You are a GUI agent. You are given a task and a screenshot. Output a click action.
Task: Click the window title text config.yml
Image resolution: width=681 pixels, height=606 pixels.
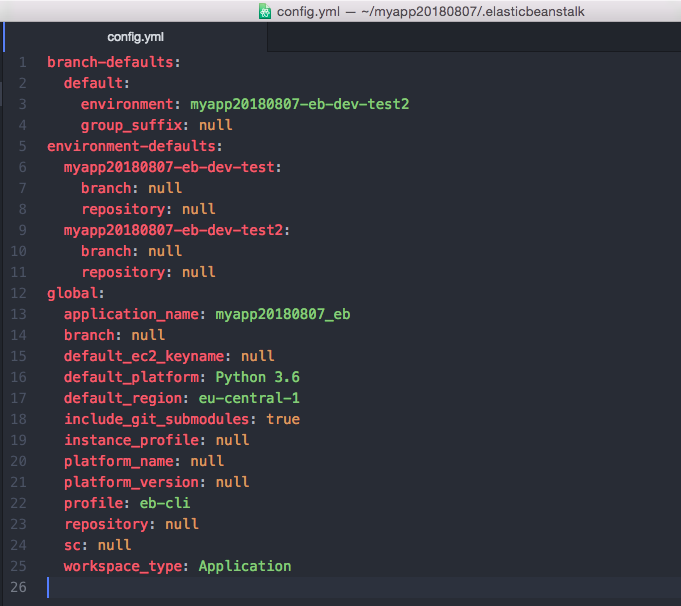pos(308,11)
